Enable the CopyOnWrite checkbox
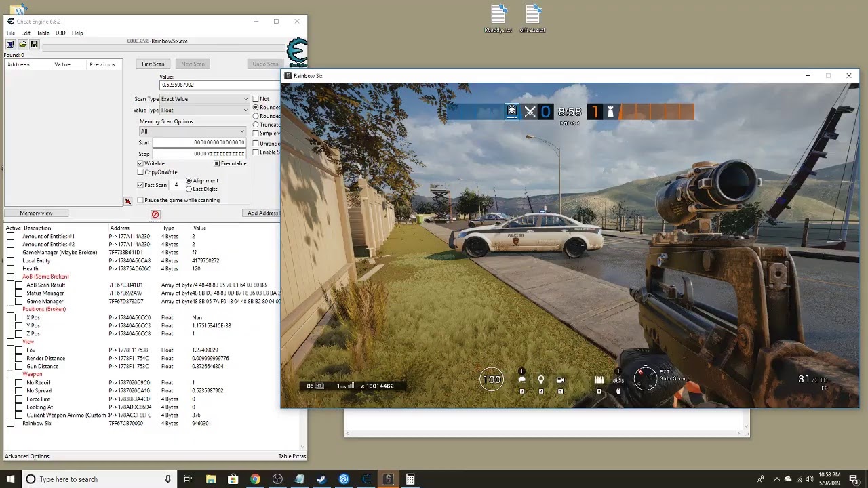 140,172
